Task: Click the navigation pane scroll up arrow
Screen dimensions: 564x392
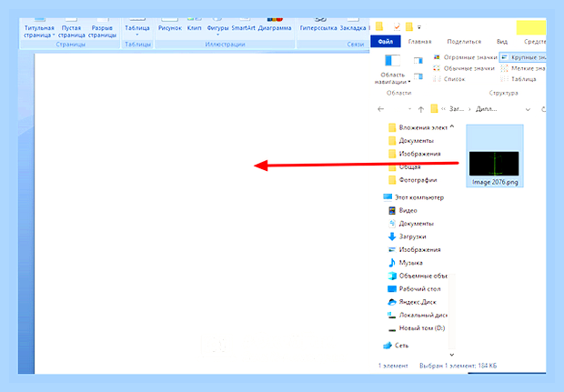Action: [x=452, y=126]
